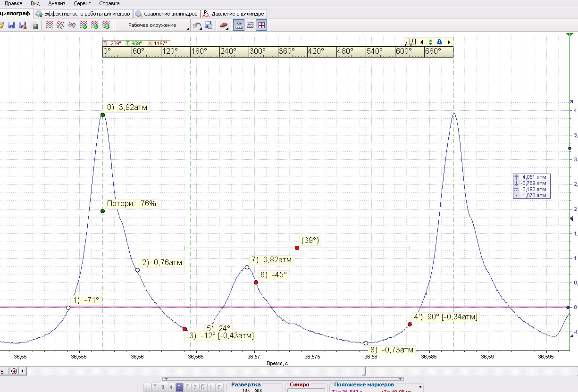Click the scroll-left arrow beside record button

coord(22,371)
